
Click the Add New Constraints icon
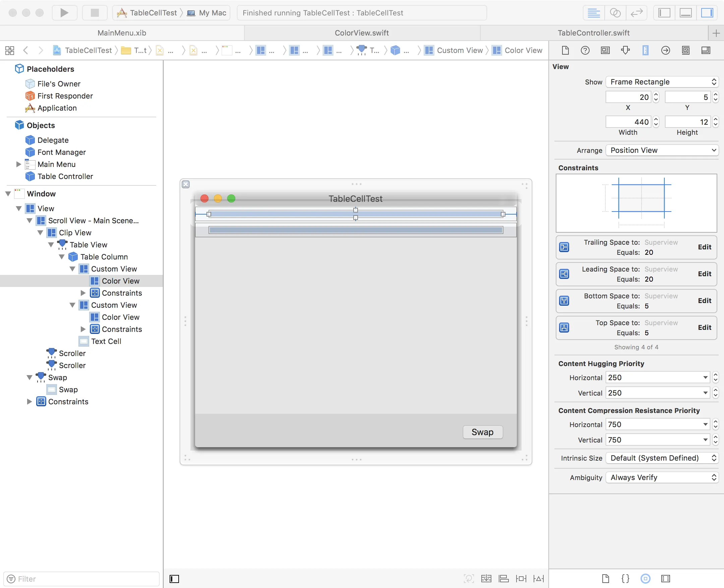click(x=521, y=579)
